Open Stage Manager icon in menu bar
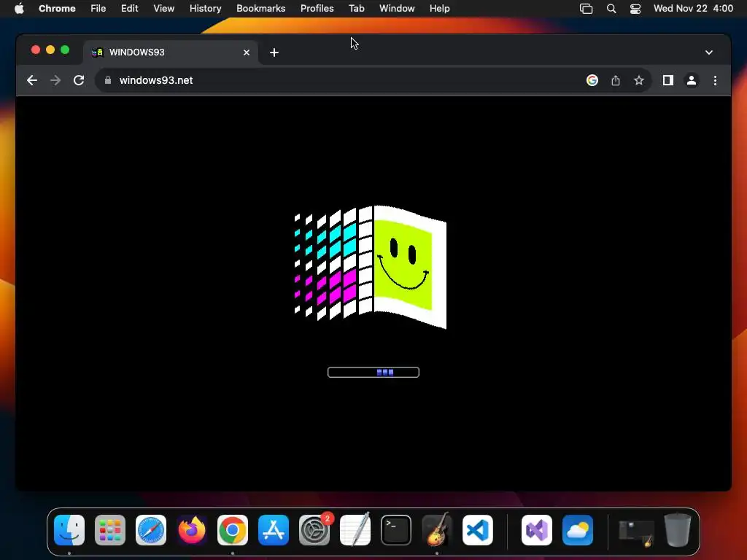Screen dimensions: 747x560 [586, 9]
